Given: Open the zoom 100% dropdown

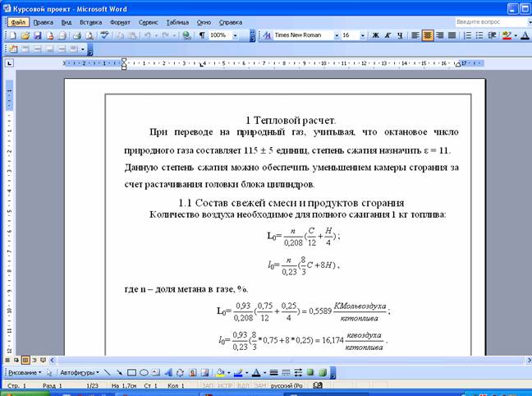Looking at the screenshot, I should tap(235, 35).
